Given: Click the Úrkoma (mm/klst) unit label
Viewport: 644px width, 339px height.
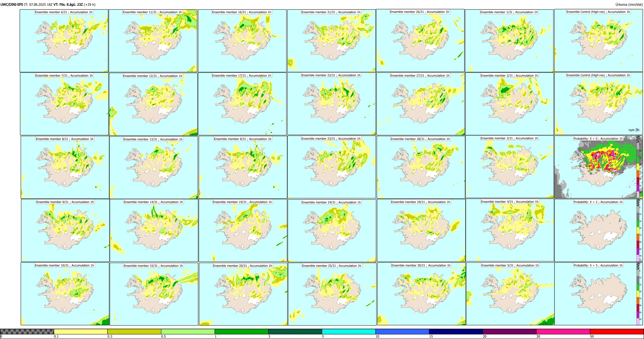Looking at the screenshot, I should tap(629, 4).
